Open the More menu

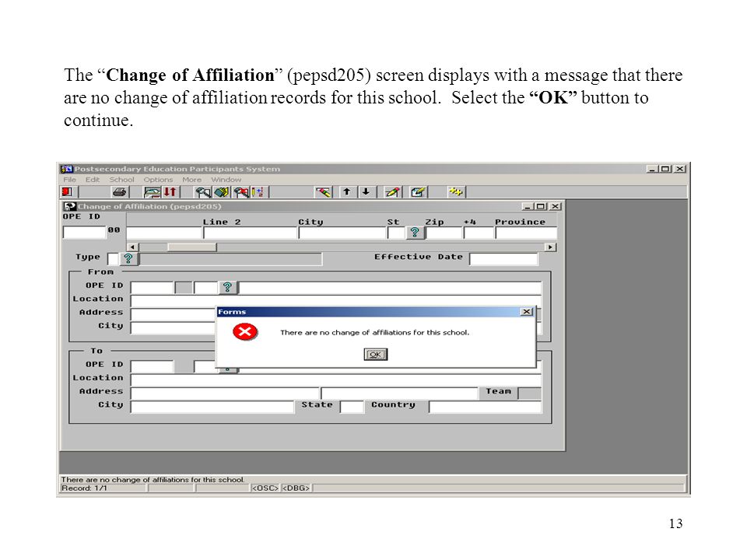tap(191, 180)
